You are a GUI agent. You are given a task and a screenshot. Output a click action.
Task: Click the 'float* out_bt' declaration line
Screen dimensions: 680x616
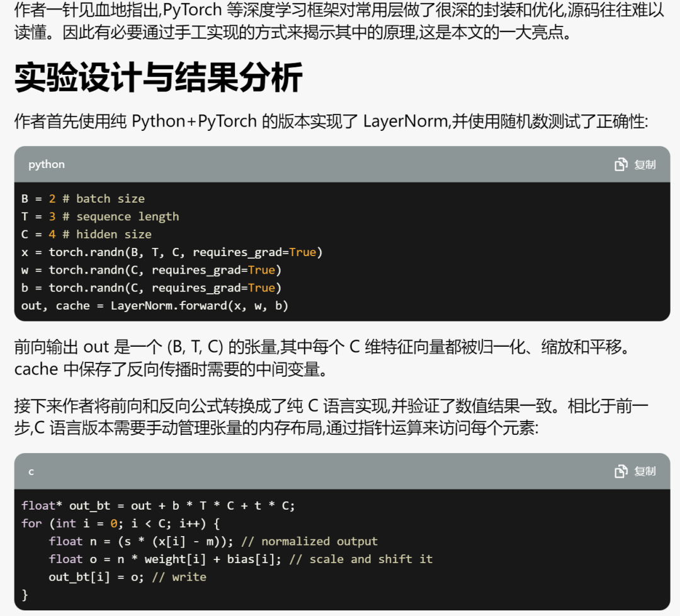tap(158, 505)
